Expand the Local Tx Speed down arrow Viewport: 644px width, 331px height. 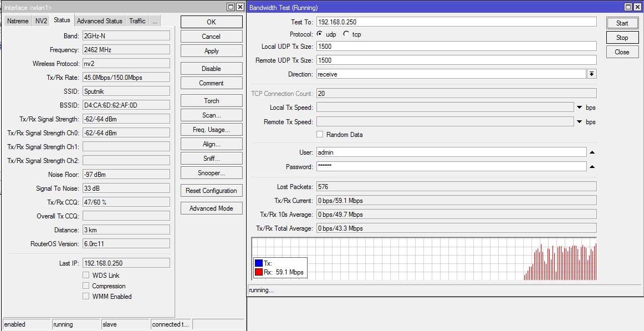pyautogui.click(x=580, y=108)
